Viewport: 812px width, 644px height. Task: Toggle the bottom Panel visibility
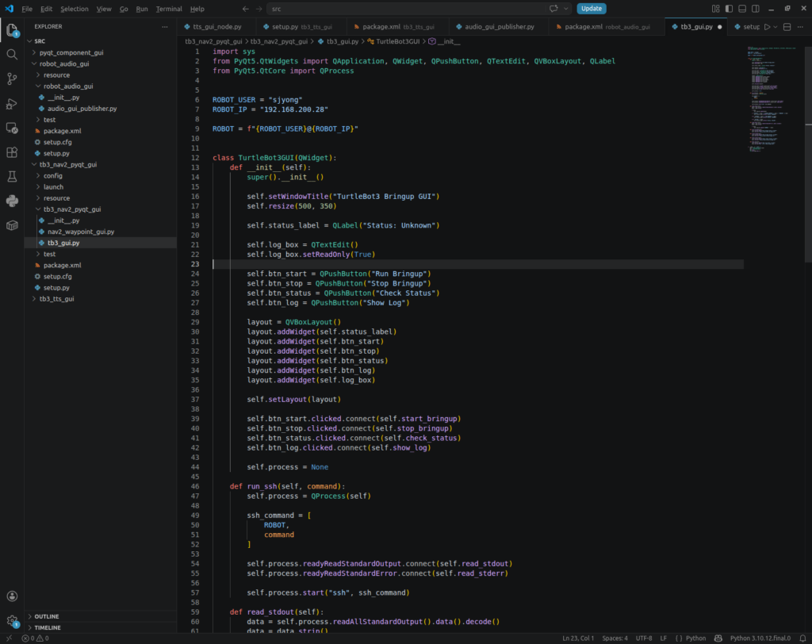tap(742, 9)
